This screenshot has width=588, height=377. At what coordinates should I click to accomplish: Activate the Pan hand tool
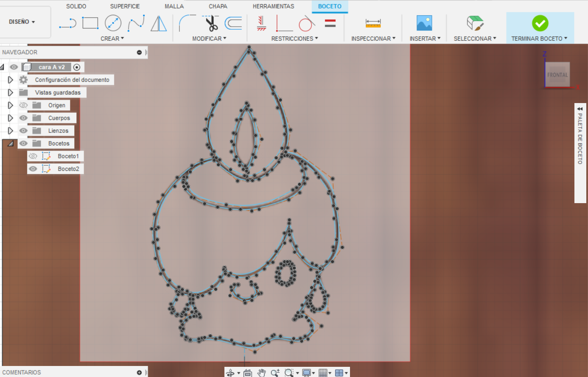point(262,373)
